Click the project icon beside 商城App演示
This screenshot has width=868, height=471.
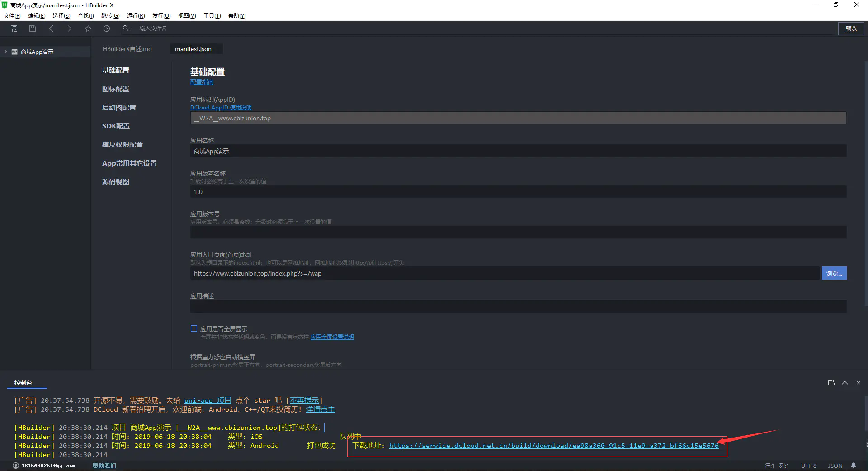(14, 52)
